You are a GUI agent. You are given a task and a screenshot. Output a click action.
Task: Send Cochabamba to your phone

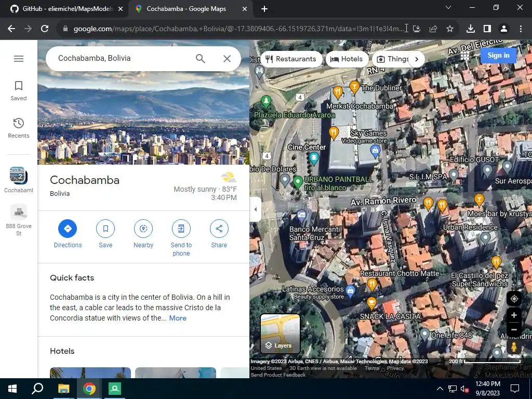click(181, 238)
